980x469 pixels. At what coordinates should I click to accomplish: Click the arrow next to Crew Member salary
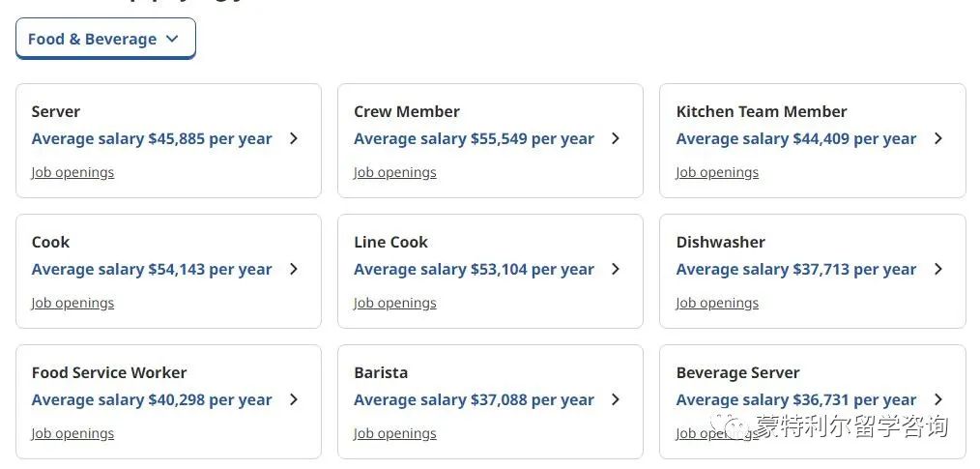[x=616, y=139]
